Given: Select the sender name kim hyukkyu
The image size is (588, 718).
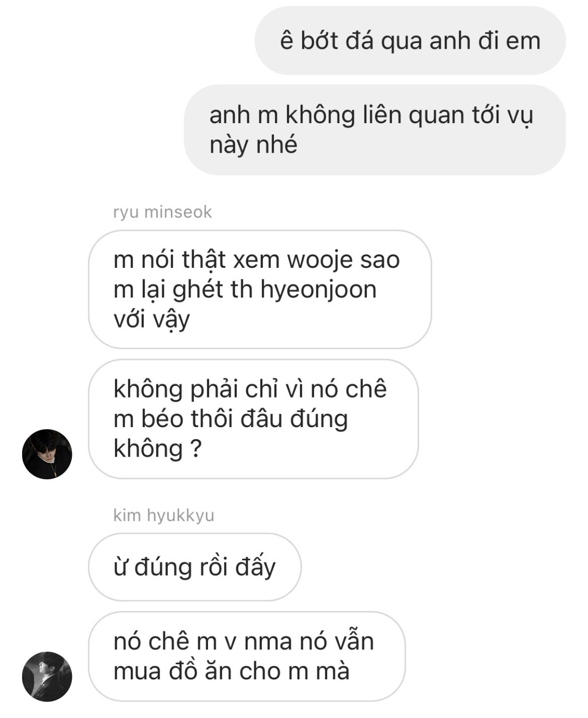Looking at the screenshot, I should click(x=163, y=515).
